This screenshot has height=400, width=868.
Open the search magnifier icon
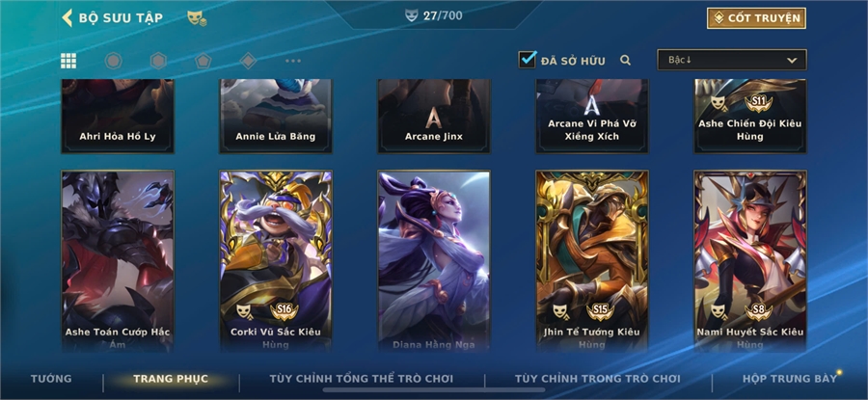(x=626, y=61)
